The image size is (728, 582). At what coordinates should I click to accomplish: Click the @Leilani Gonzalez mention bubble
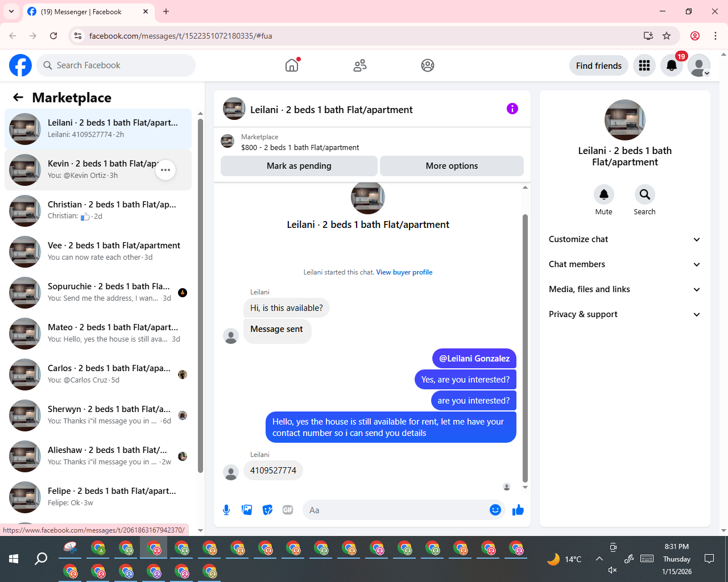(474, 359)
